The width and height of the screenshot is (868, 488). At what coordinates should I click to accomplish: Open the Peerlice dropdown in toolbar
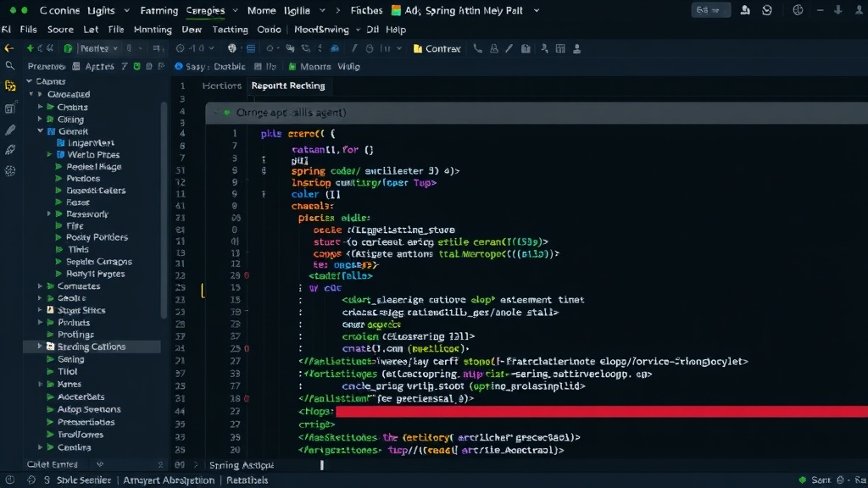(x=98, y=48)
